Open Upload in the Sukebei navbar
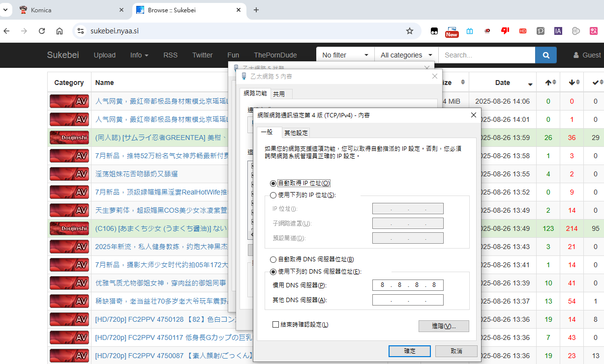604x364 pixels. point(105,55)
